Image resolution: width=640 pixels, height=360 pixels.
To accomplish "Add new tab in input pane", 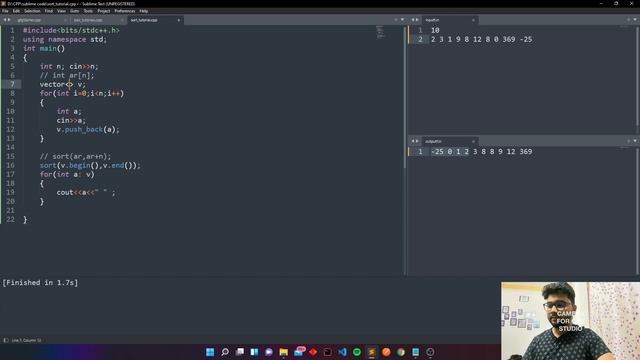I will click(629, 20).
